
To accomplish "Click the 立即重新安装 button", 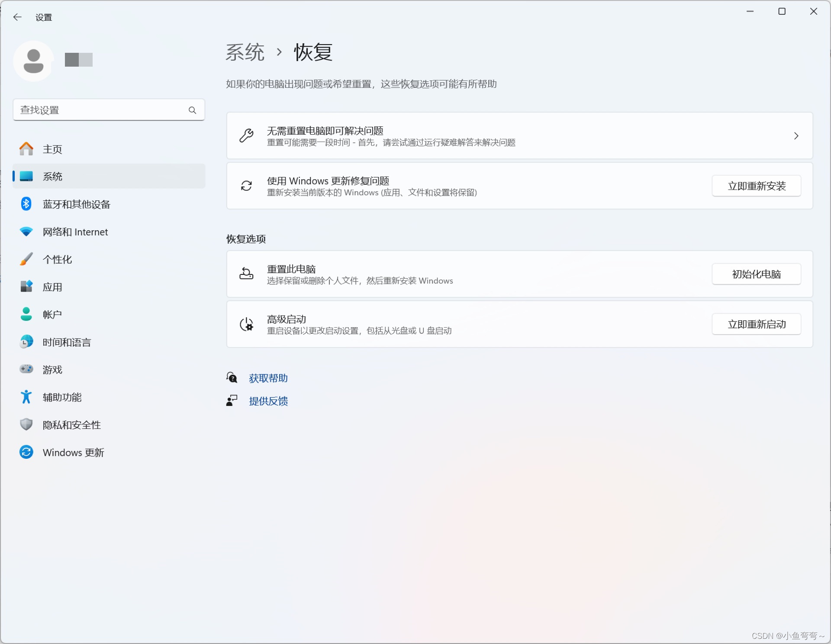I will coord(757,186).
